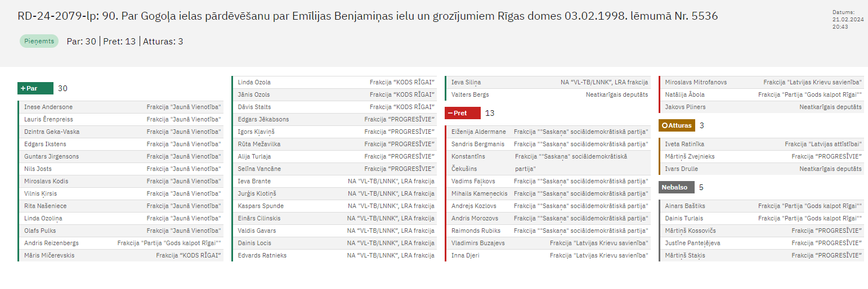This screenshot has height=289, width=868.
Task: Select the Konstantīns Čekušins entry
Action: pos(548,162)
